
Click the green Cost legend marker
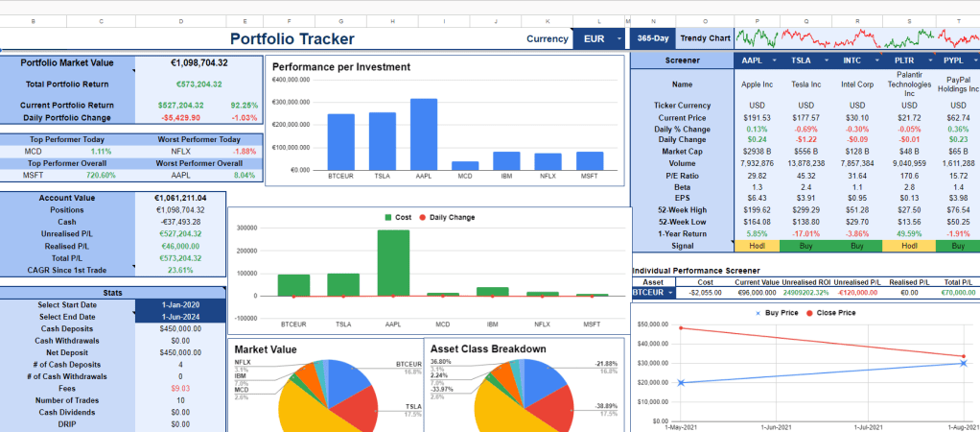click(388, 218)
